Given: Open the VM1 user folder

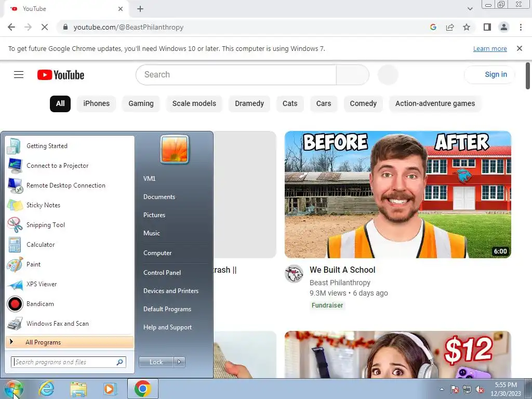Looking at the screenshot, I should coord(149,179).
